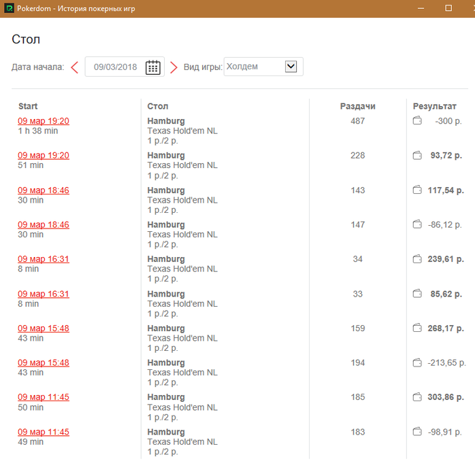The width and height of the screenshot is (475, 476).
Task: Sort by the Start column header
Action: tap(28, 106)
